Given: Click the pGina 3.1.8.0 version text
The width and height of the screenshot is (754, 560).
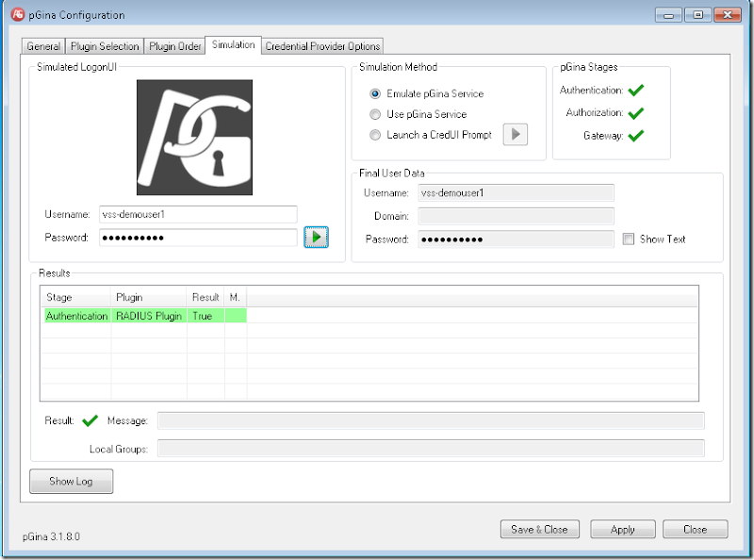Looking at the screenshot, I should coord(51,536).
